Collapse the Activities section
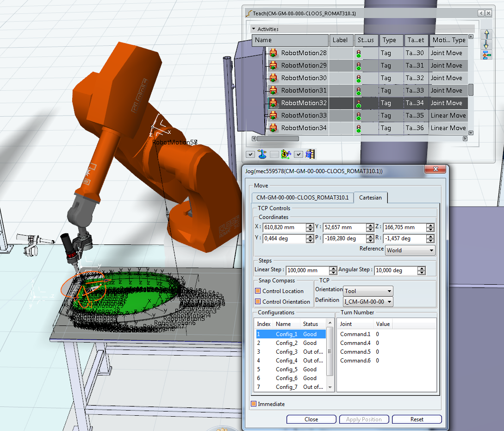This screenshot has height=431, width=504. [254, 29]
